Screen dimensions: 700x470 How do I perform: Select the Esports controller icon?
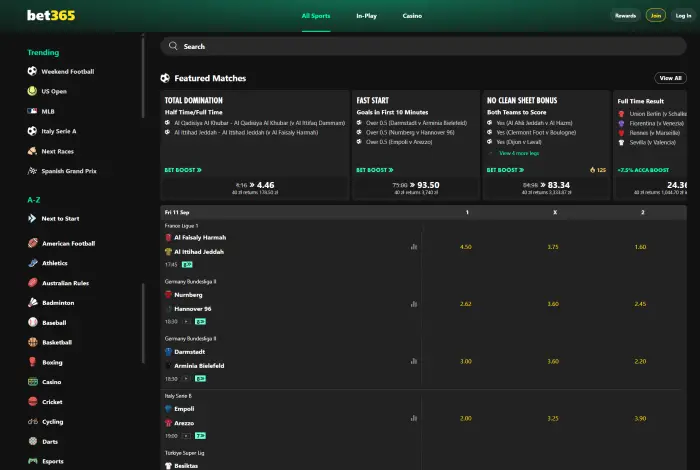33,461
